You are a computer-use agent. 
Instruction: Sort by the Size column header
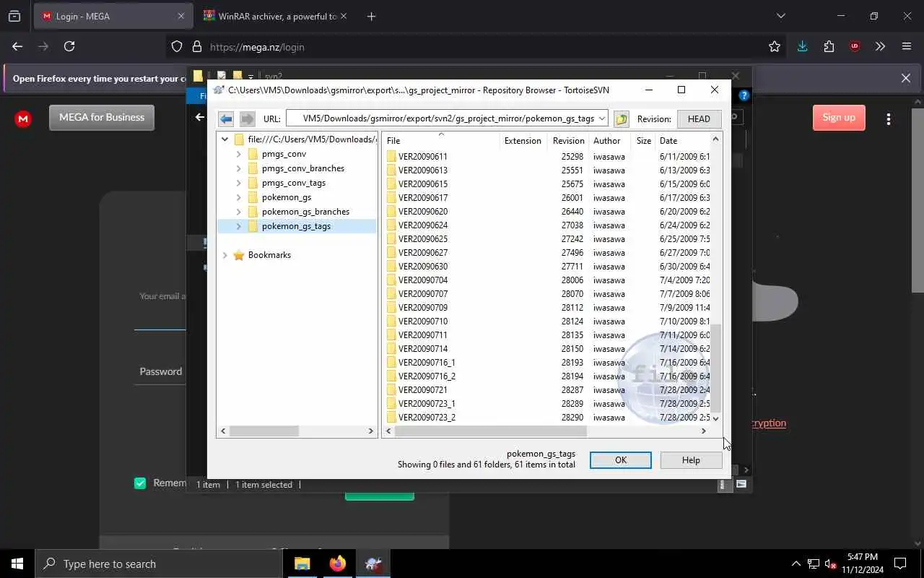[x=644, y=141]
